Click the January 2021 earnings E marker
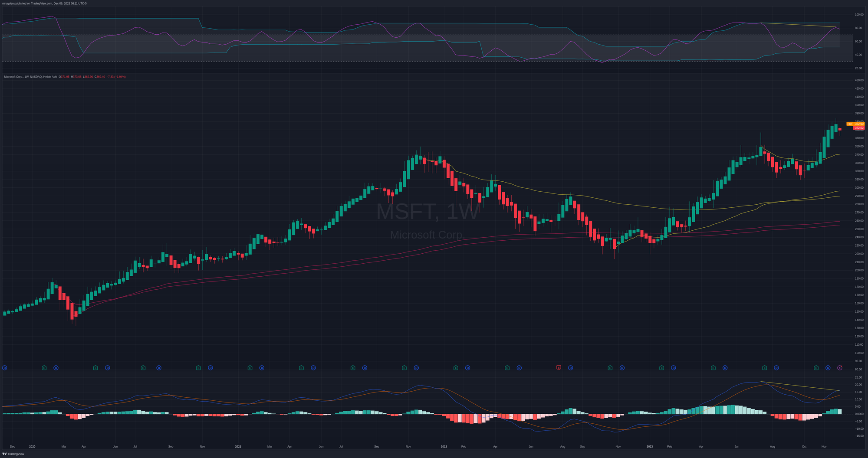Viewport: 868px width, 458px height. point(250,368)
